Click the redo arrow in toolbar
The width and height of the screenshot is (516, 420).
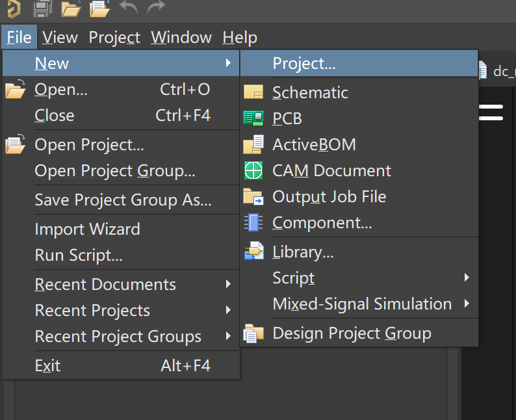click(x=156, y=8)
